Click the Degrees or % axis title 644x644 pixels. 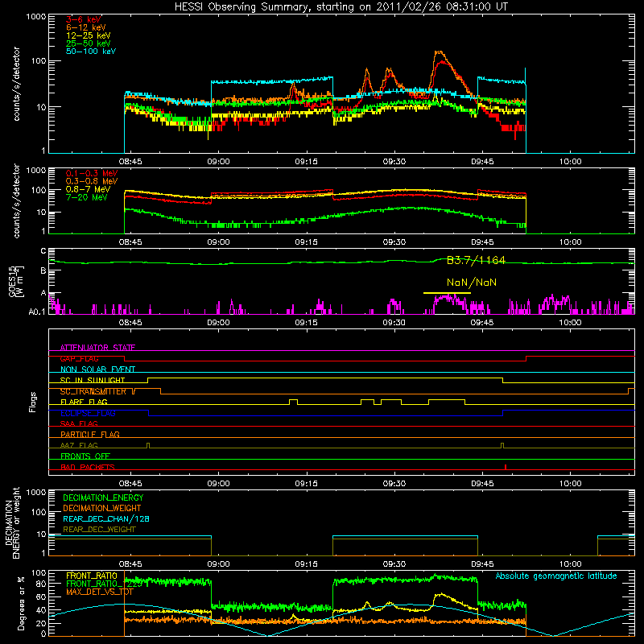pyautogui.click(x=21, y=603)
